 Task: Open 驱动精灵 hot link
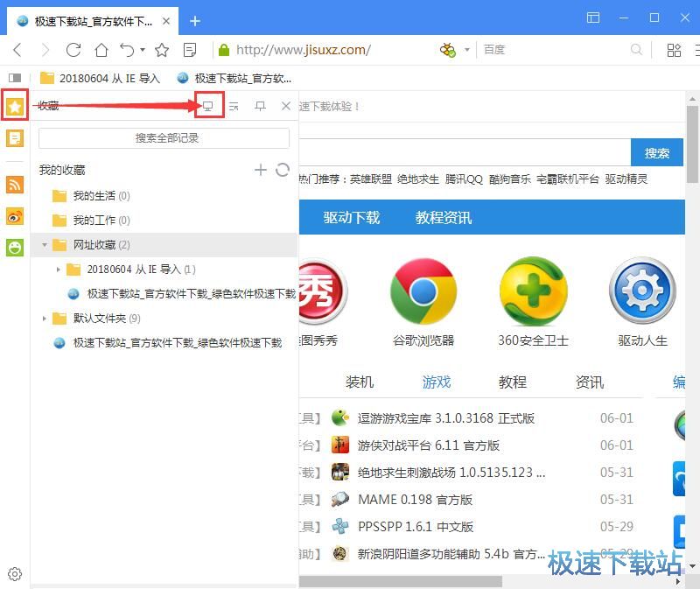click(x=626, y=179)
